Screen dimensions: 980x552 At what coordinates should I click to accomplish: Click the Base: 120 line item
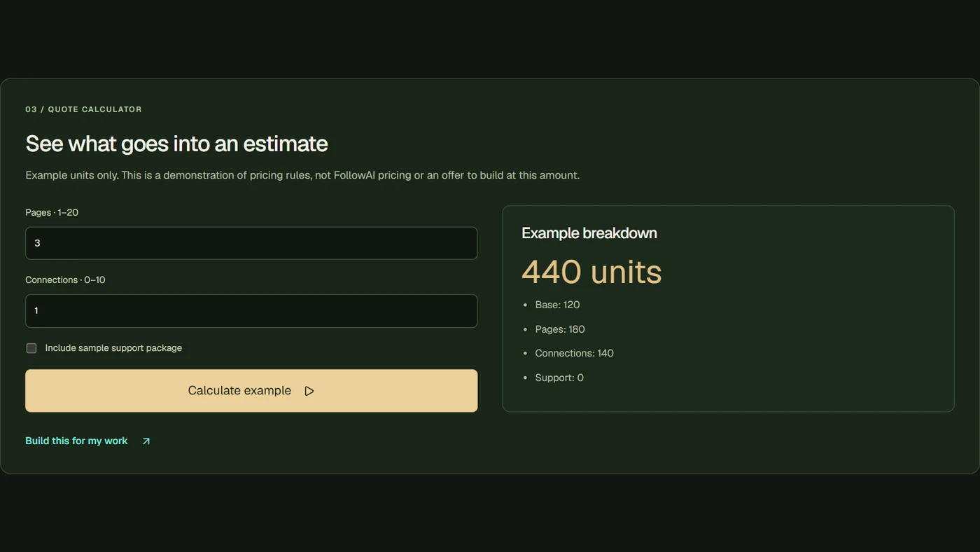click(557, 305)
